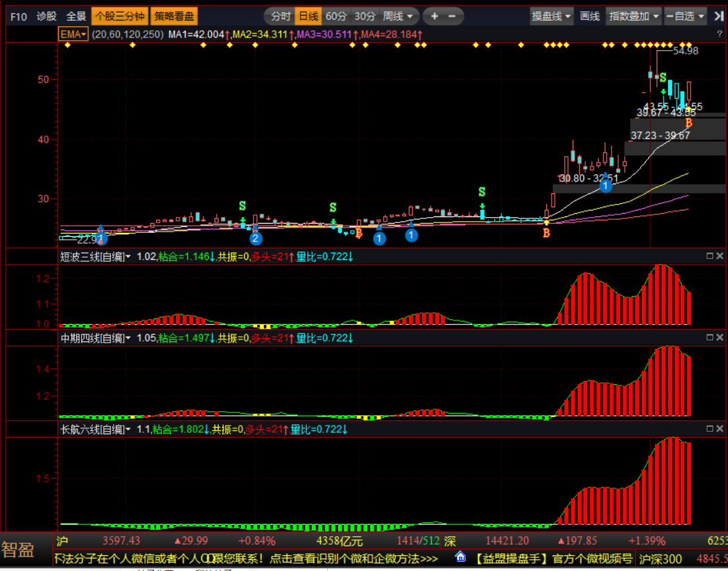
Task: Click the 策略看盘 button
Action: click(174, 16)
